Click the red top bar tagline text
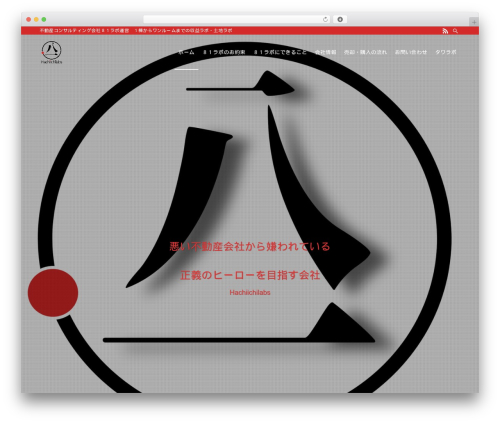 click(136, 31)
